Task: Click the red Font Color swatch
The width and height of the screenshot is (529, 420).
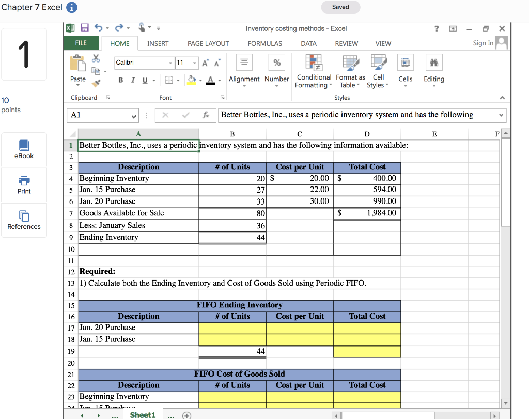Action: [x=210, y=81]
